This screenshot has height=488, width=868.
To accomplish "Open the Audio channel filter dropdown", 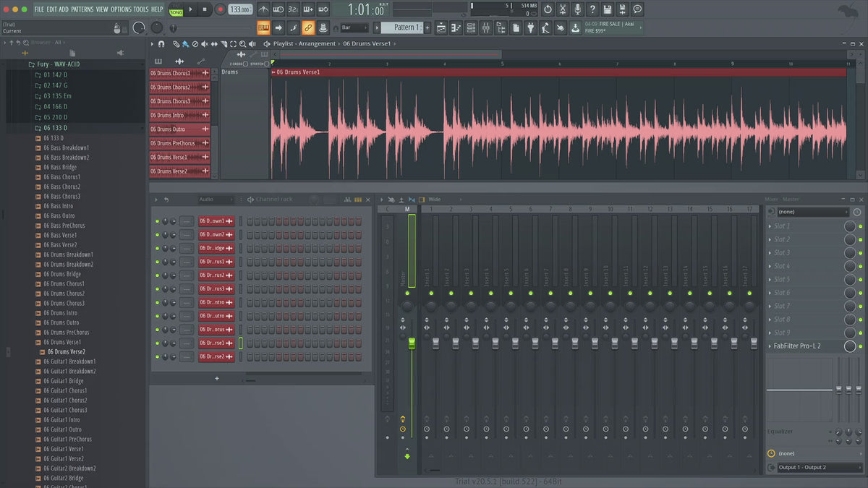I will coord(216,200).
